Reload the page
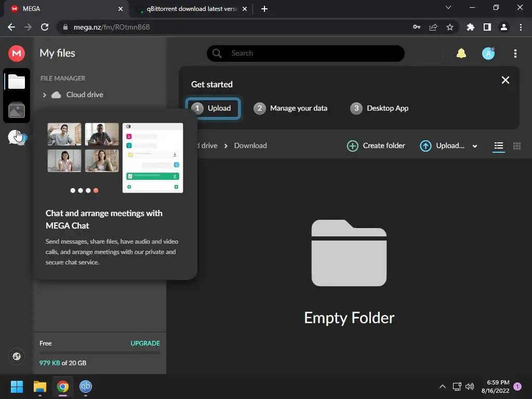This screenshot has height=399, width=532. click(x=45, y=27)
